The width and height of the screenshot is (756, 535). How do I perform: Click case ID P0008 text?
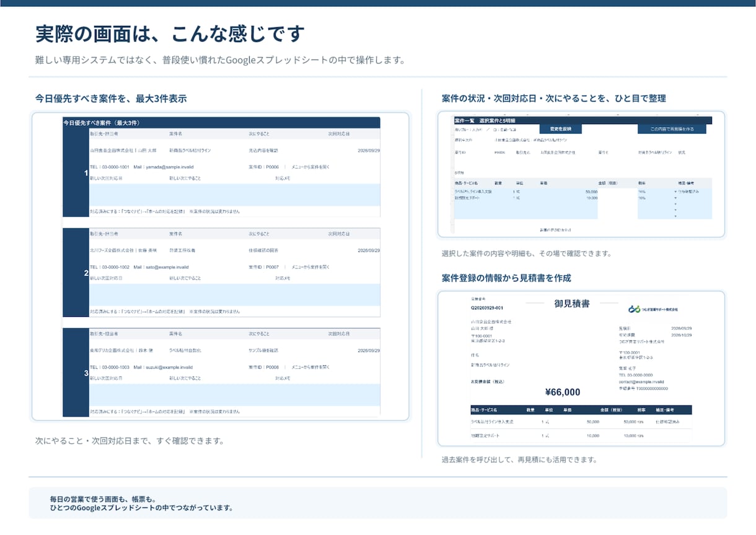click(x=264, y=367)
